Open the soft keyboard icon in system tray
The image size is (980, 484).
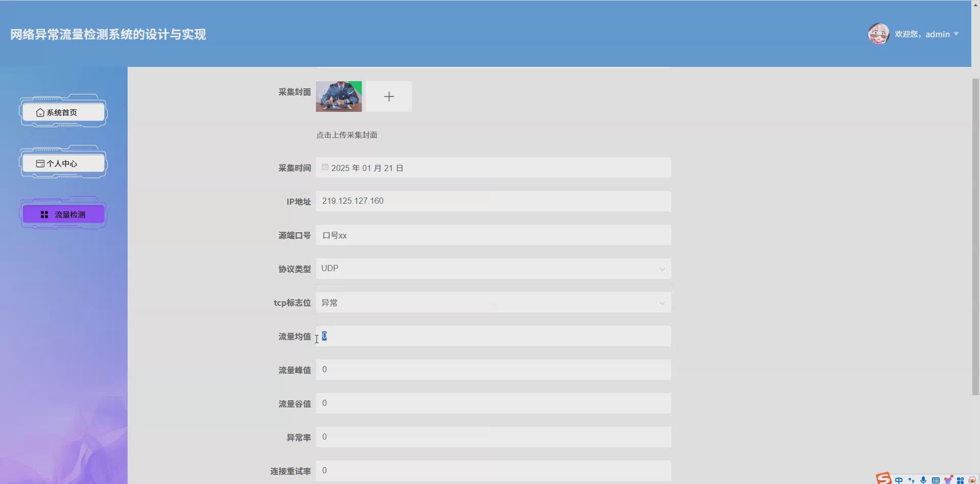point(936,480)
